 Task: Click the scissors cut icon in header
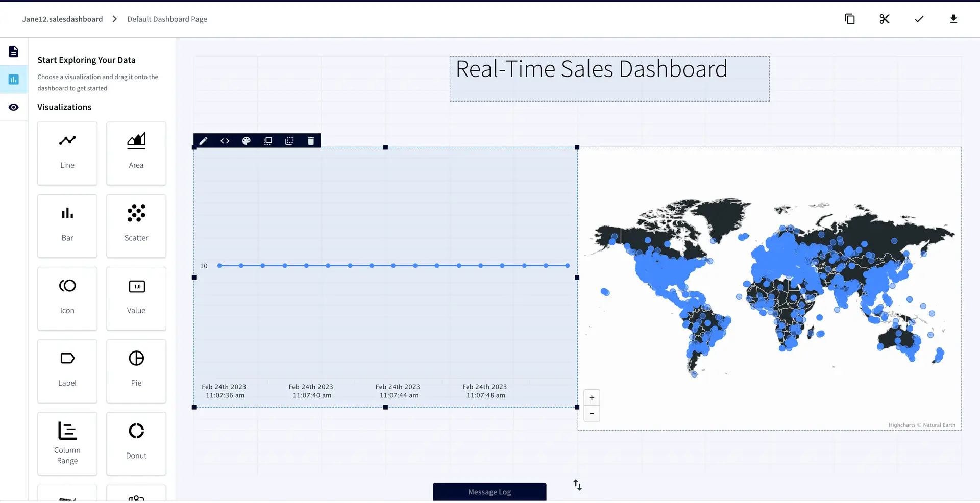coord(884,19)
